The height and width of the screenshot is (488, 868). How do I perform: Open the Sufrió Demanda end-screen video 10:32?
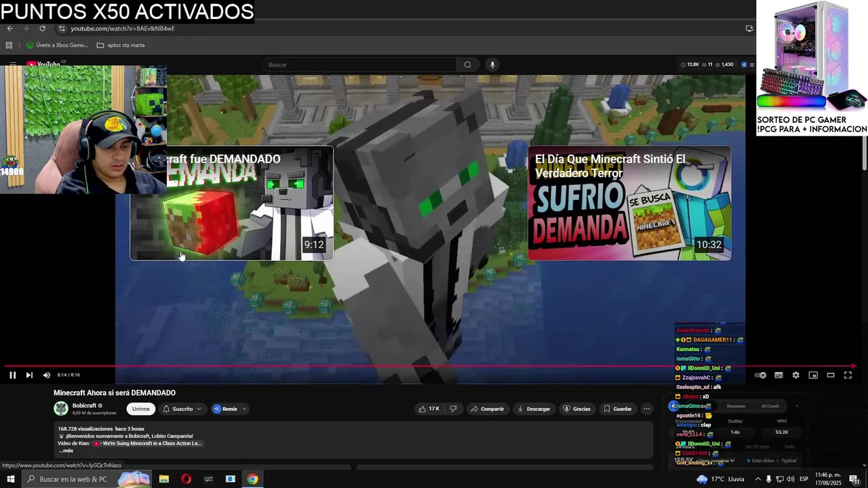point(629,203)
